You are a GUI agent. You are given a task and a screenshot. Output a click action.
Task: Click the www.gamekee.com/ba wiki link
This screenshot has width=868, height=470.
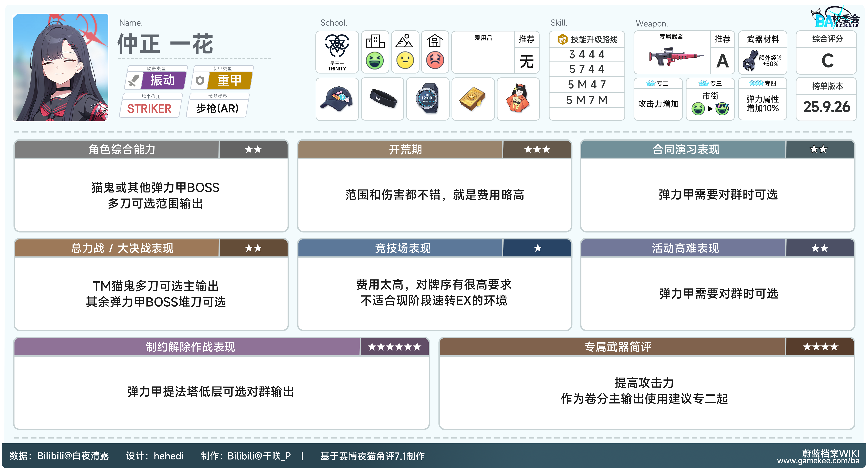(818, 461)
